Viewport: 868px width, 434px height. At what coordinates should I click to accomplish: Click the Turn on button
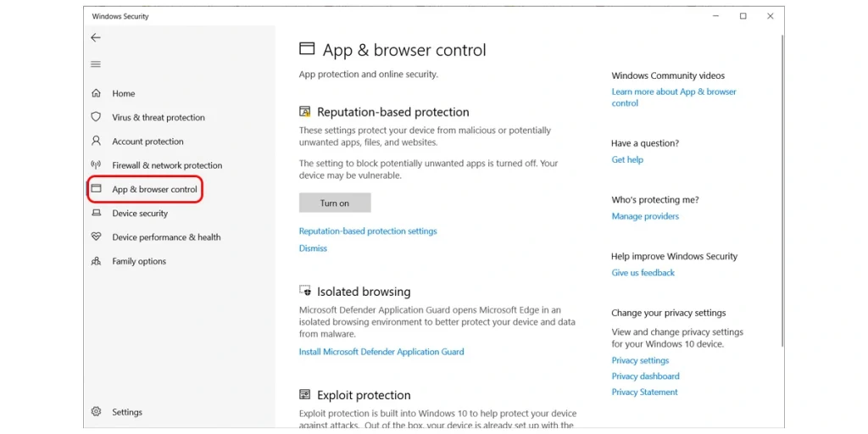tap(335, 203)
